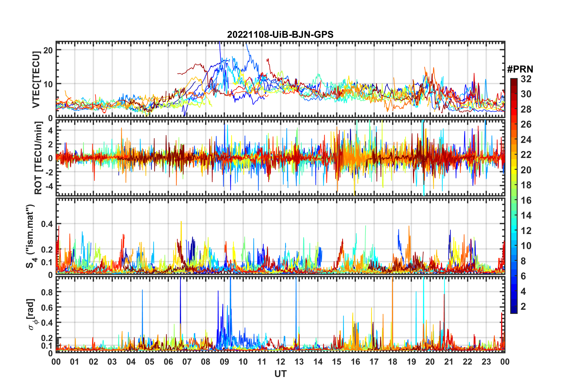Viewport: 561px width, 392px height.
Task: Click x-axis hour label 15
Action: (337, 362)
